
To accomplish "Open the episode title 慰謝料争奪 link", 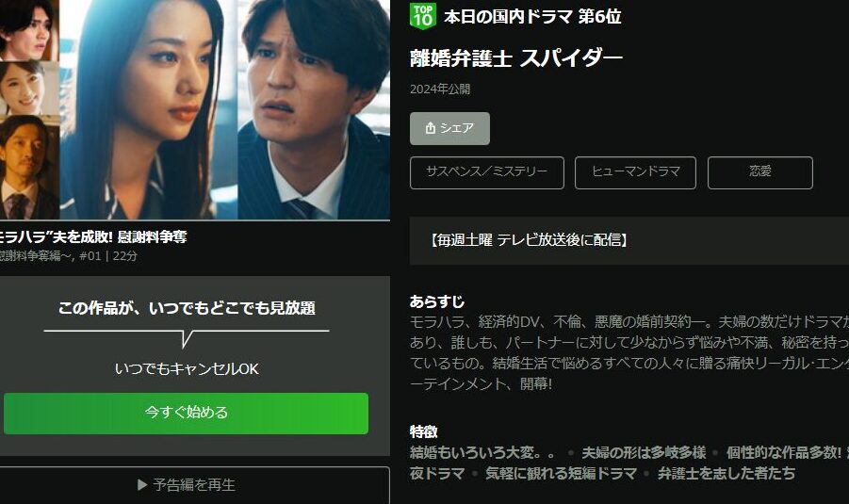I will coord(93,236).
